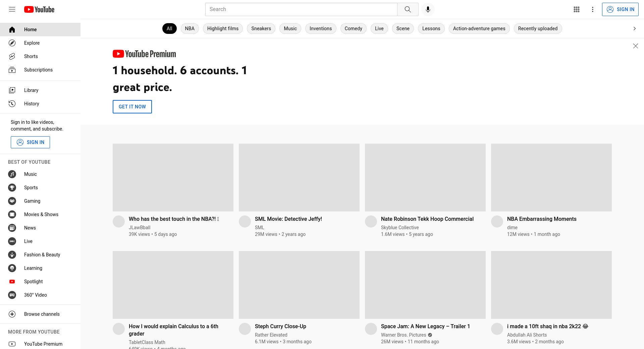Open News icon in sidebar
Screen dimensions: 644x349
pos(12,228)
